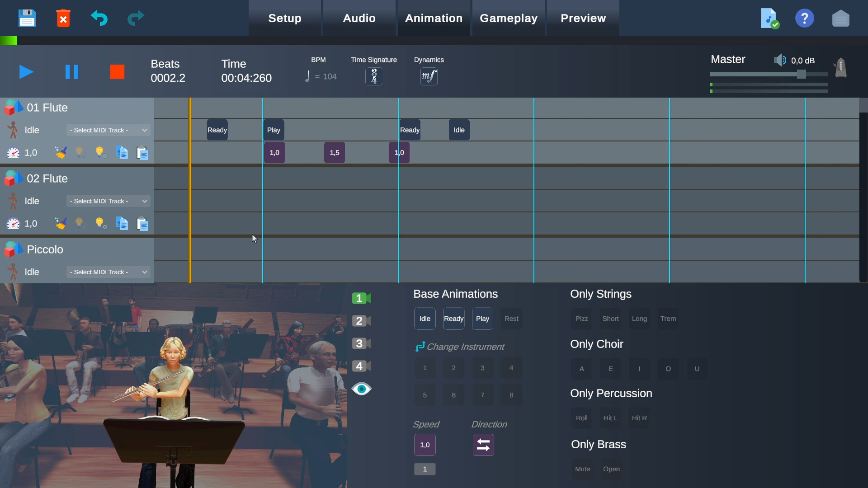Switch to the Gameplay tab

point(509,18)
